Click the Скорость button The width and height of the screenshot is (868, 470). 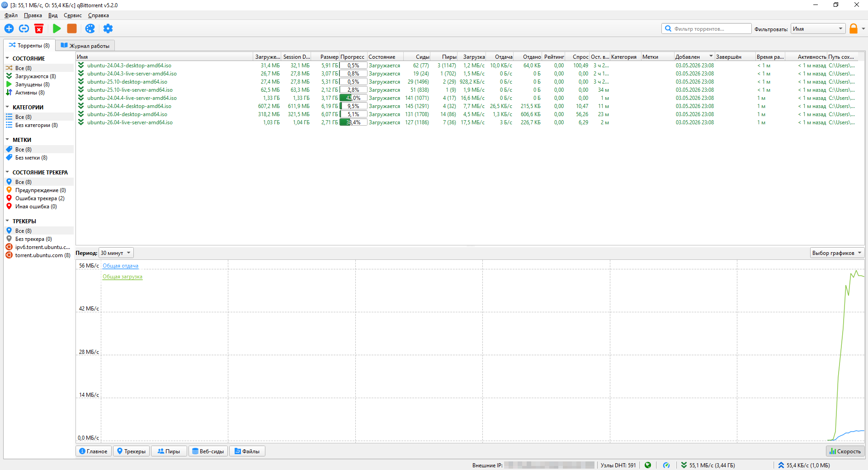point(845,451)
